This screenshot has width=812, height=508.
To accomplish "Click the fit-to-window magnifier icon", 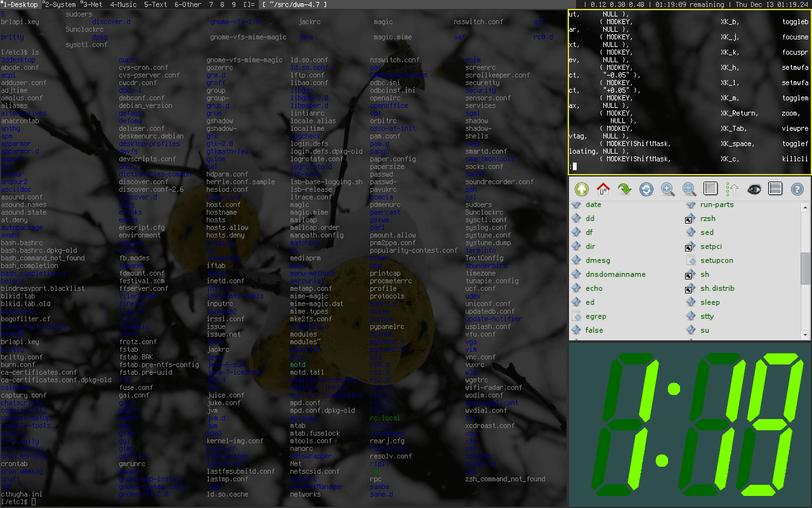I will pyautogui.click(x=689, y=189).
